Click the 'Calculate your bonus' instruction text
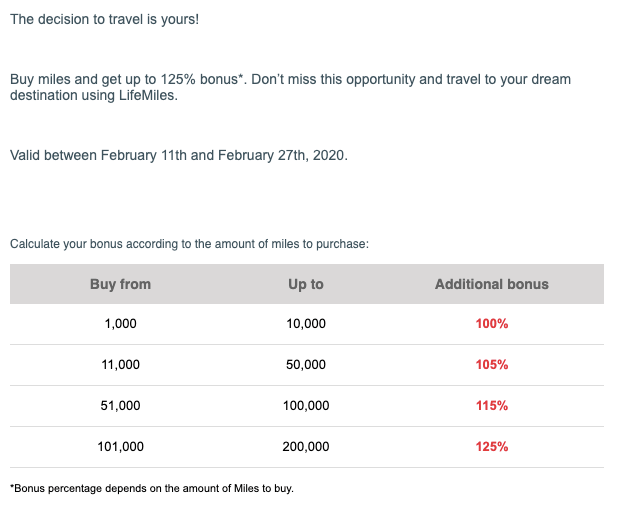The width and height of the screenshot is (627, 519). point(189,244)
